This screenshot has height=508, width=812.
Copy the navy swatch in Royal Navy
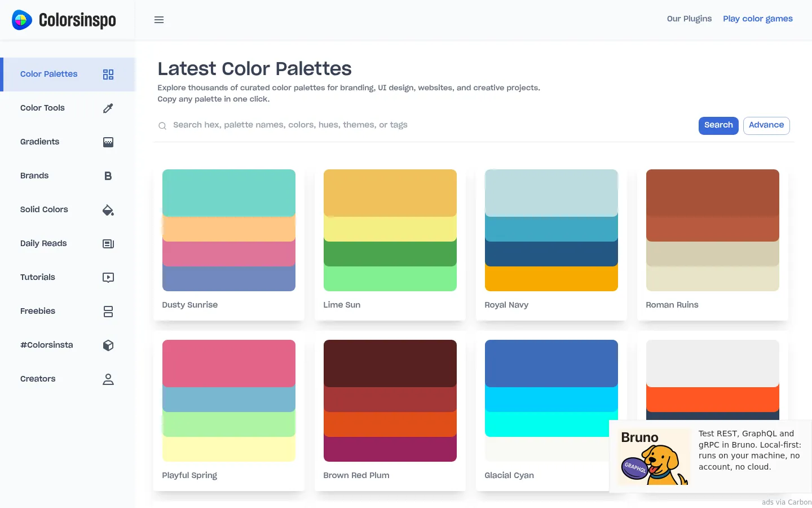tap(551, 254)
